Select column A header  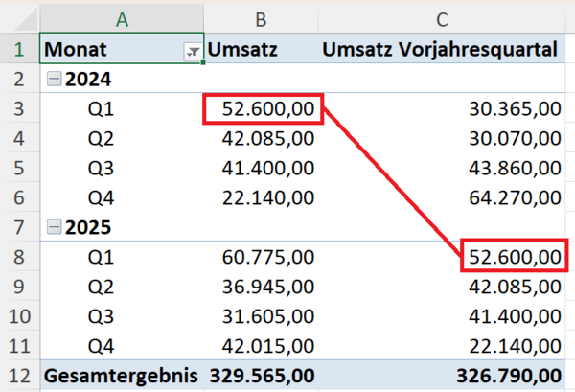(122, 19)
